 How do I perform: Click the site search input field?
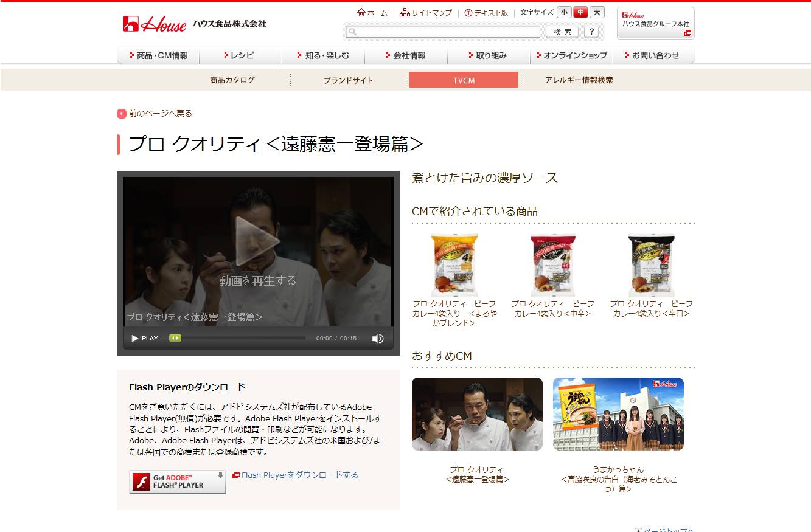pos(444,32)
